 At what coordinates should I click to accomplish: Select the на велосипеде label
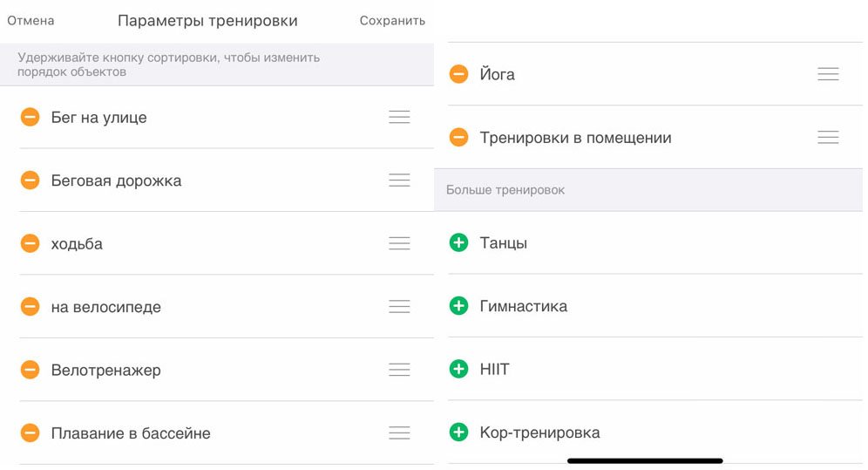(106, 307)
